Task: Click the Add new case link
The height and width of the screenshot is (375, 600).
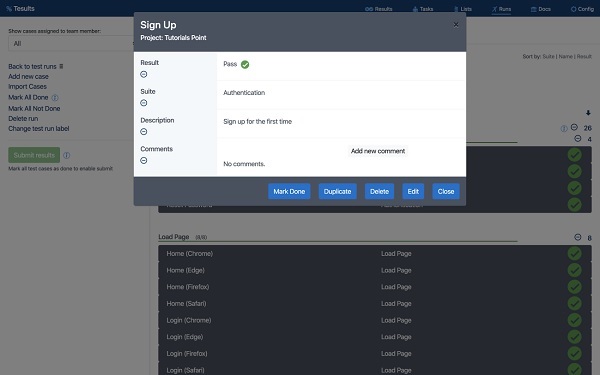Action: tap(28, 77)
